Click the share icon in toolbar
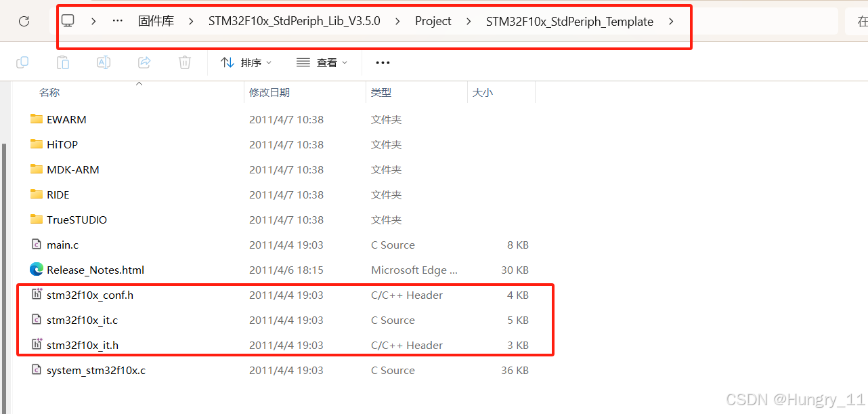The width and height of the screenshot is (868, 414). click(144, 62)
